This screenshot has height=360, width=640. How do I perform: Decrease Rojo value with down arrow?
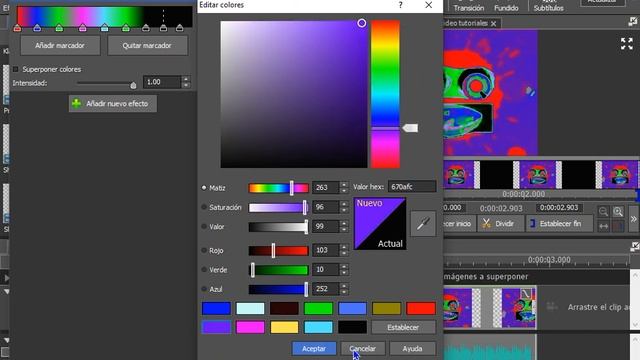point(344,253)
